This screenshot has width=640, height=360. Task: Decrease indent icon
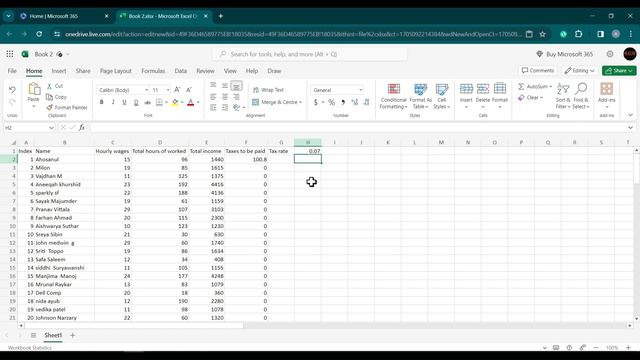coord(213,107)
